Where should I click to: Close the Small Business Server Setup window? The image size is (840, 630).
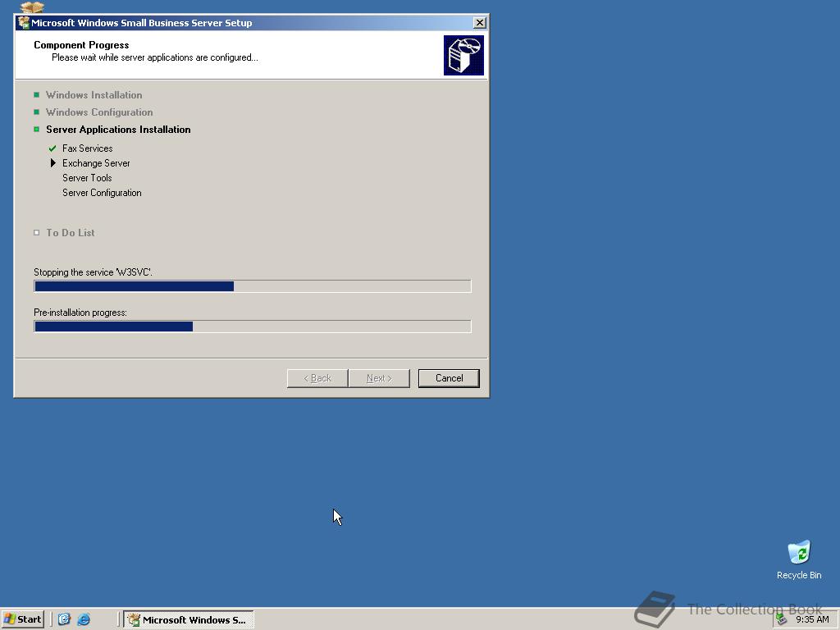click(479, 22)
